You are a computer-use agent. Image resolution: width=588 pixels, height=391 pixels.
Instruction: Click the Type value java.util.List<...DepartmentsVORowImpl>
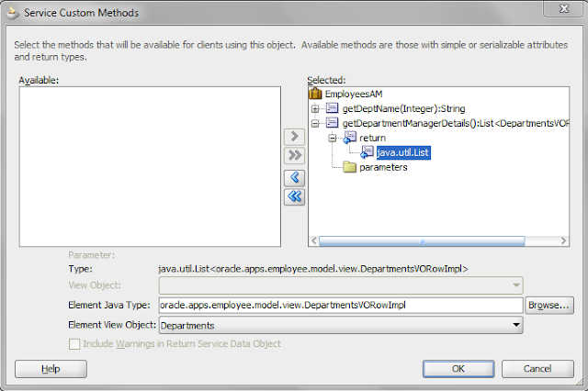(x=313, y=269)
